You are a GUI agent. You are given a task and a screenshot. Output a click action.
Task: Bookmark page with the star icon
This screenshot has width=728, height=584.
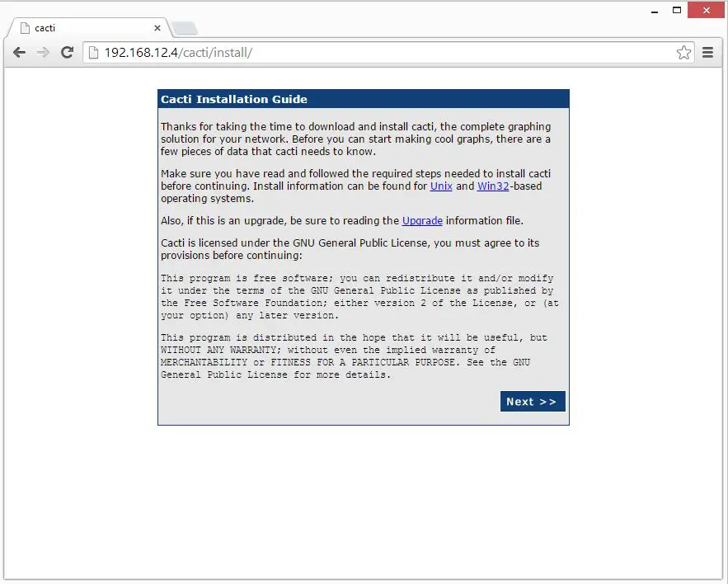tap(683, 53)
